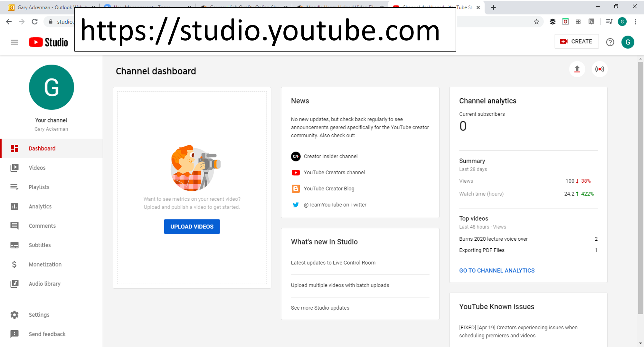Click the UPLOAD VIDEOS button
644x347 pixels.
192,226
